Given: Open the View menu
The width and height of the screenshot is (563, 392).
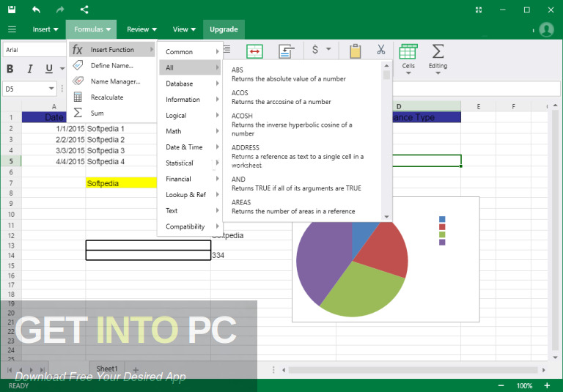Looking at the screenshot, I should pyautogui.click(x=184, y=29).
